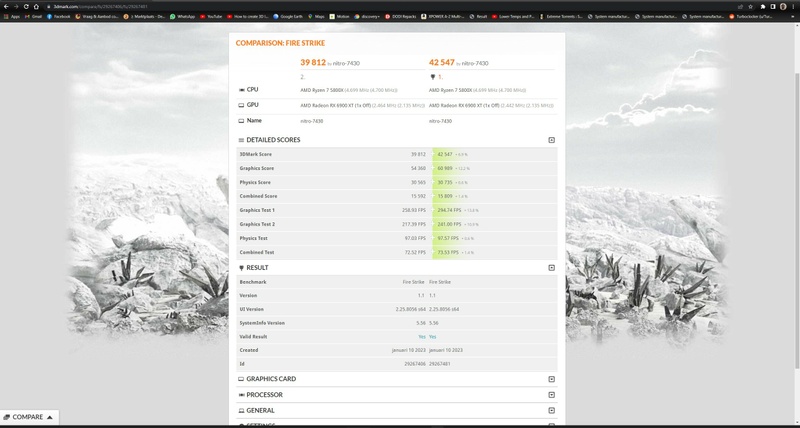Select the Graphics Score value 54 360
The height and width of the screenshot is (428, 800).
pyautogui.click(x=418, y=168)
